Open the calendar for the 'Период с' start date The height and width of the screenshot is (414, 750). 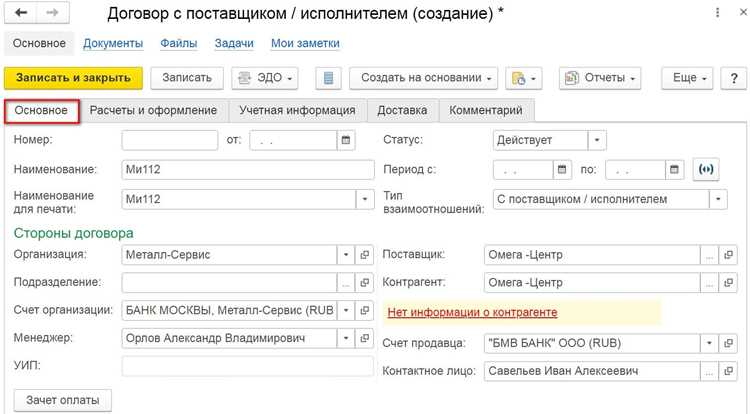tap(562, 169)
